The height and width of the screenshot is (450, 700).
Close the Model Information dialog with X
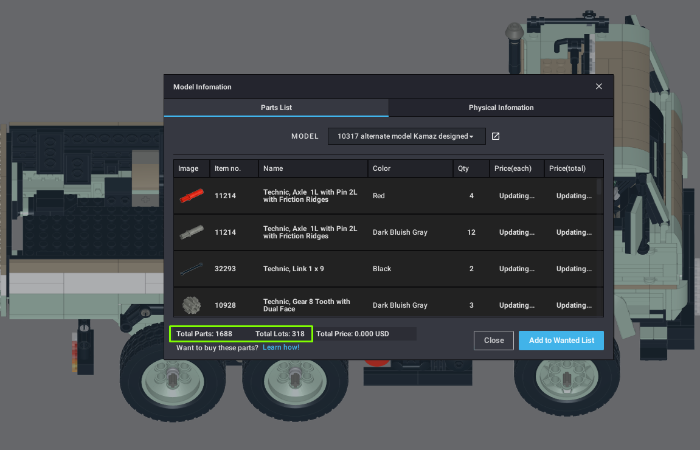(599, 87)
